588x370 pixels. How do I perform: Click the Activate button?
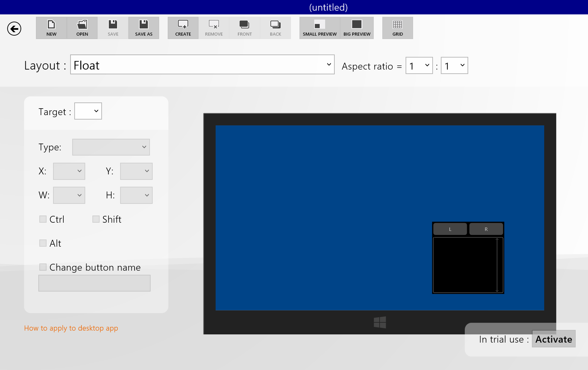point(553,339)
